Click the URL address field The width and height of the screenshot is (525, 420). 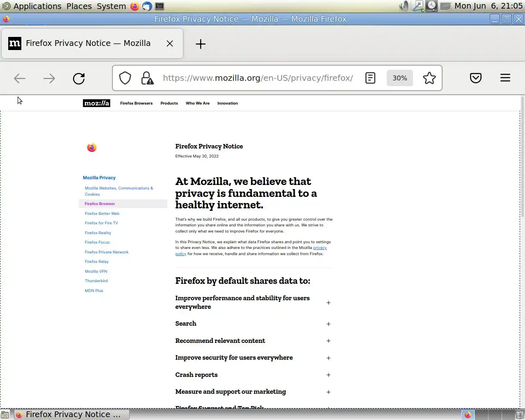pos(258,78)
